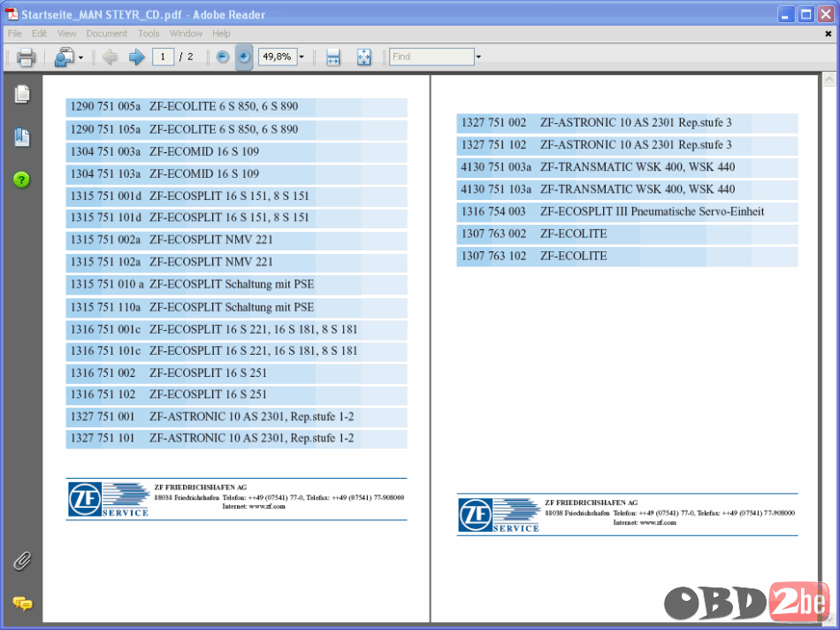Screen dimensions: 840x630
Task: Select row 1315 751 002a ZF-ECOSPLIT NMV 221
Action: [x=236, y=241]
